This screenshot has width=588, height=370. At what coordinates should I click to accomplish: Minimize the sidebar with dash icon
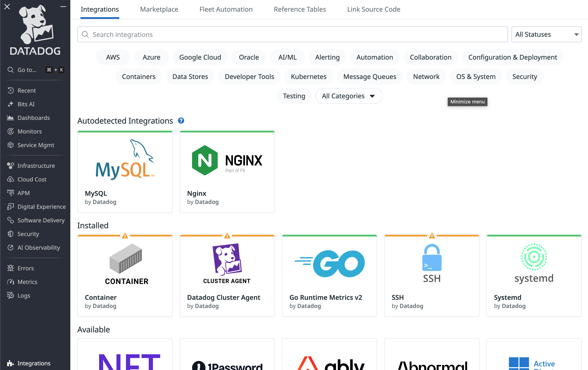pyautogui.click(x=63, y=7)
